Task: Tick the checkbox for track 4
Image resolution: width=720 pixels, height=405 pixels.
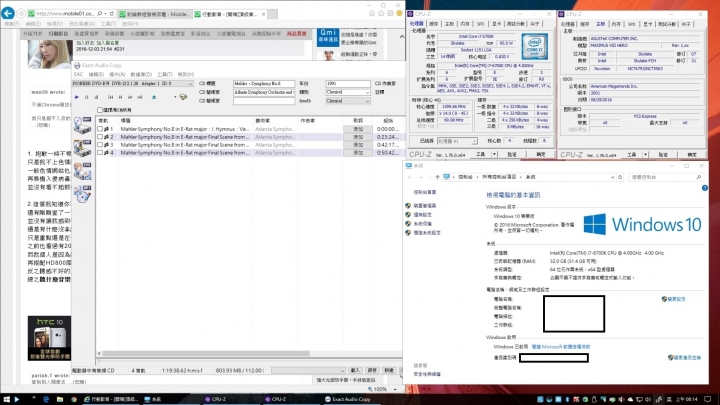Action: 100,153
